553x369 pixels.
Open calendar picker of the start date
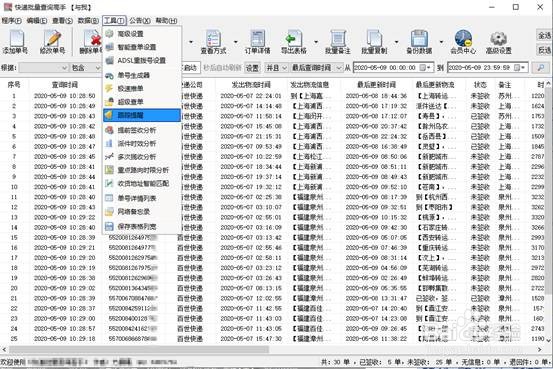tap(425, 67)
